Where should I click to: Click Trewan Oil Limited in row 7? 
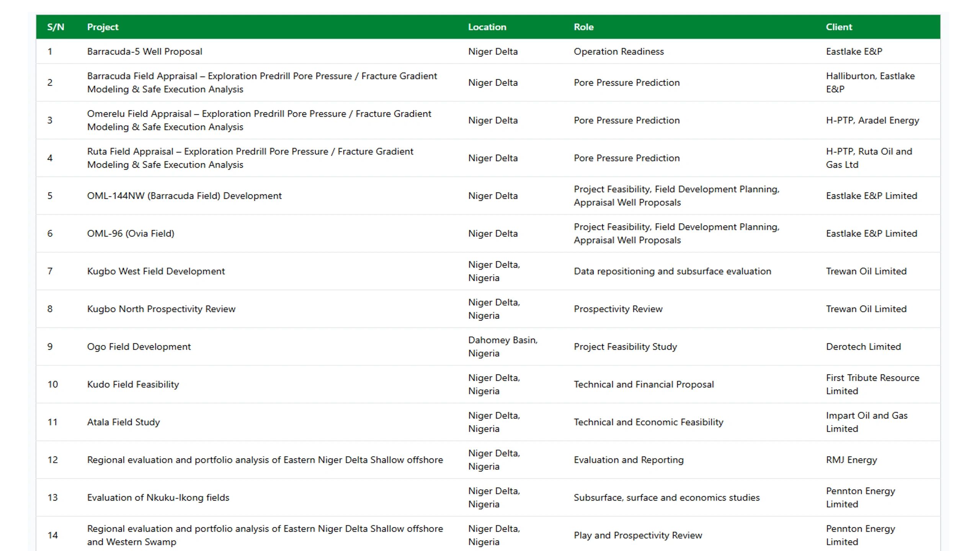(x=866, y=271)
